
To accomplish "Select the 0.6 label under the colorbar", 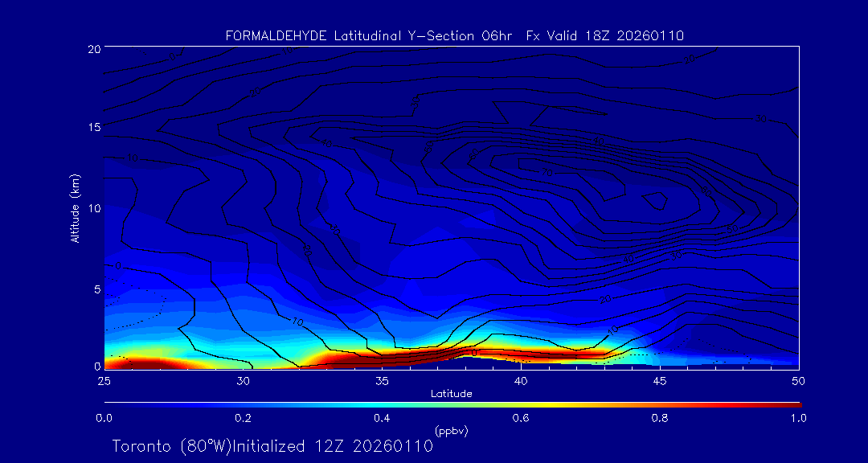I will point(521,418).
